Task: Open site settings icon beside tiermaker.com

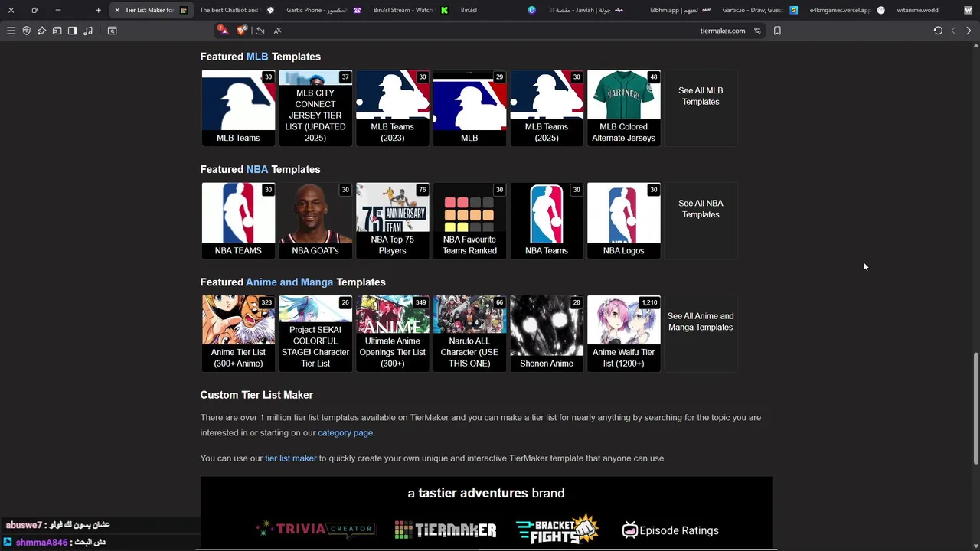Action: [757, 31]
